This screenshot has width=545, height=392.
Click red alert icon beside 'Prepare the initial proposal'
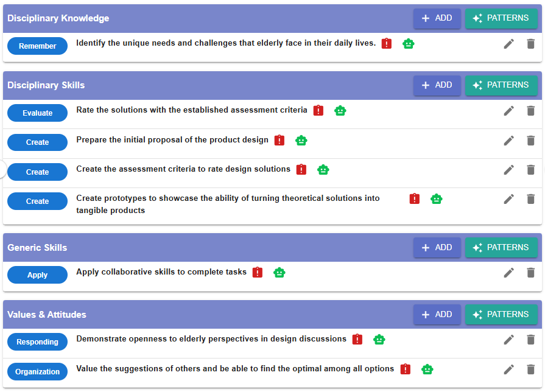pyautogui.click(x=280, y=141)
